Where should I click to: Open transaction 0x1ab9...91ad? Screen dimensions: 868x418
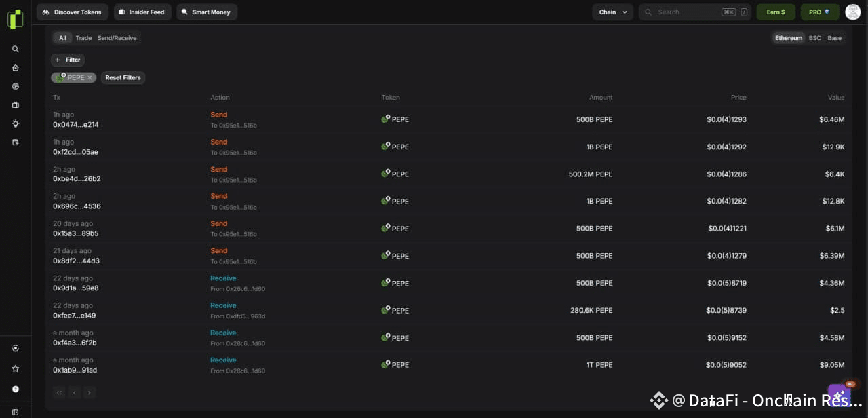click(75, 370)
